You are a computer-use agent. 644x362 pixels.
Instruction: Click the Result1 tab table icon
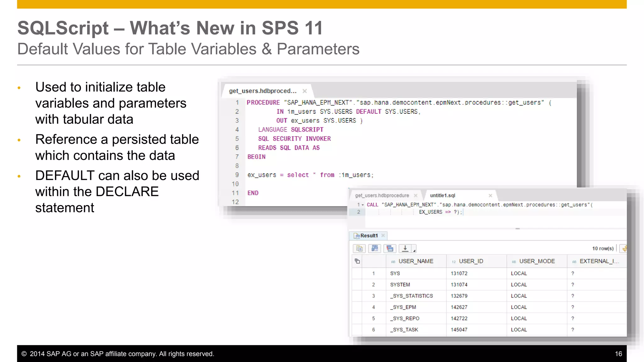point(357,236)
